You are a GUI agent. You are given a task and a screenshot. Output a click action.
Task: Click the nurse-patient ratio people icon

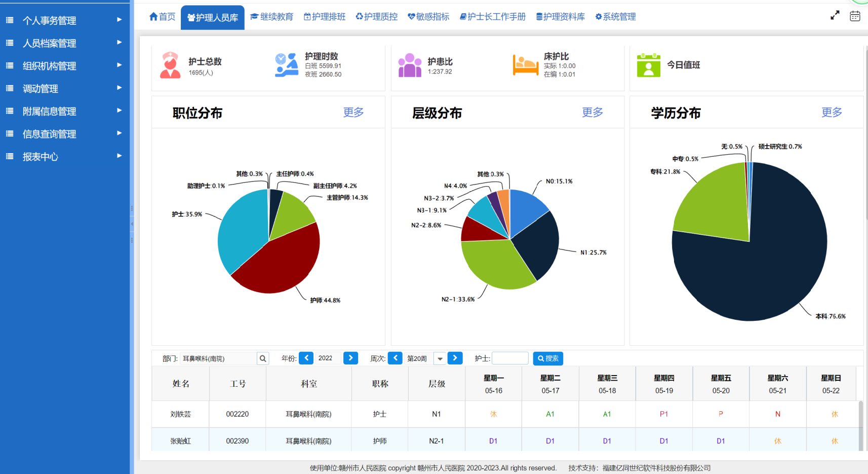point(410,65)
